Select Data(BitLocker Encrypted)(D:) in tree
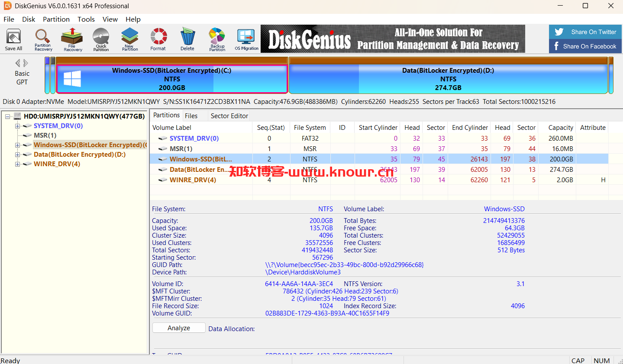 [x=80, y=155]
